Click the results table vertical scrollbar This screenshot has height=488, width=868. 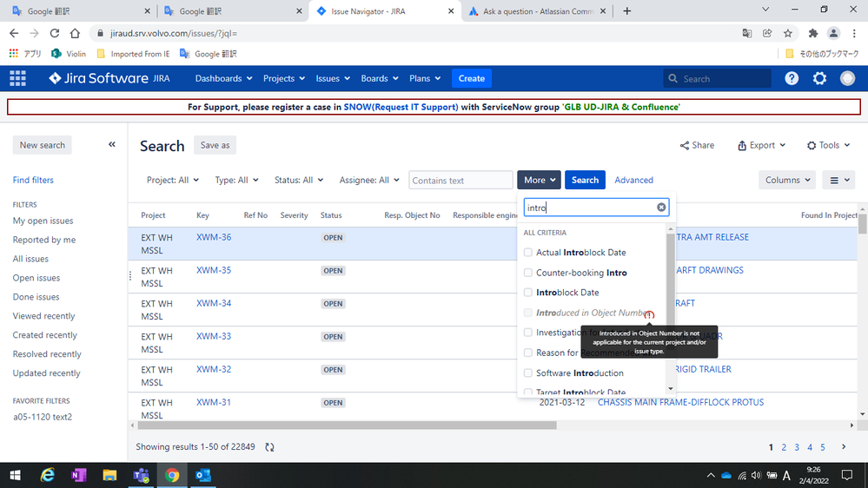coord(863,223)
